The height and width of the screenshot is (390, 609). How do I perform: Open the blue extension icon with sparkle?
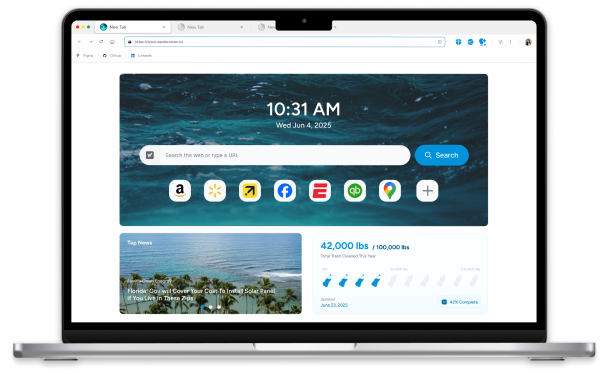click(x=482, y=42)
